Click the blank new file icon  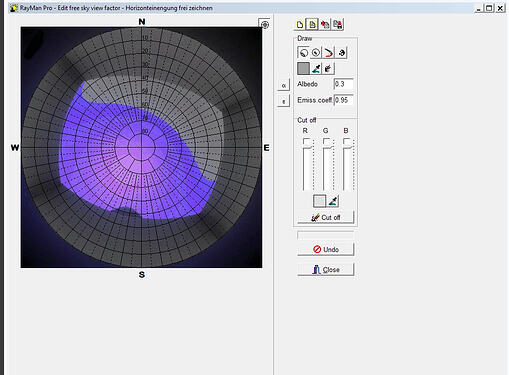point(300,25)
